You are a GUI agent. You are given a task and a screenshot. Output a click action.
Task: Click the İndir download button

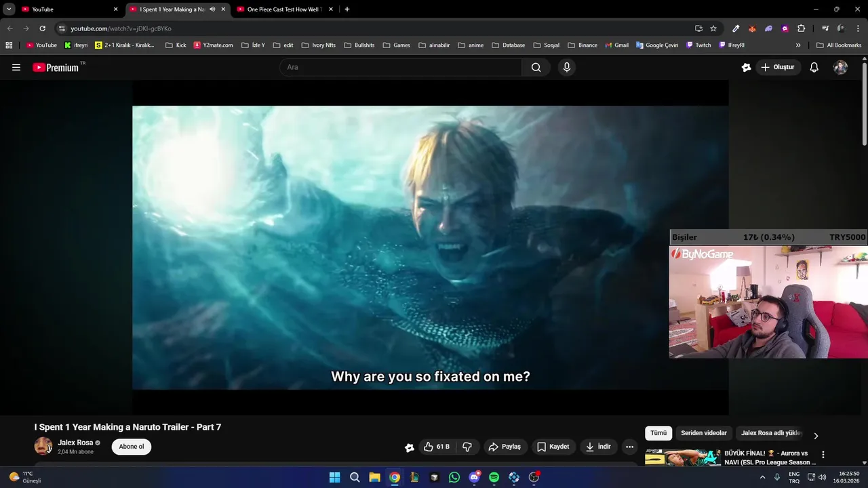tap(599, 447)
